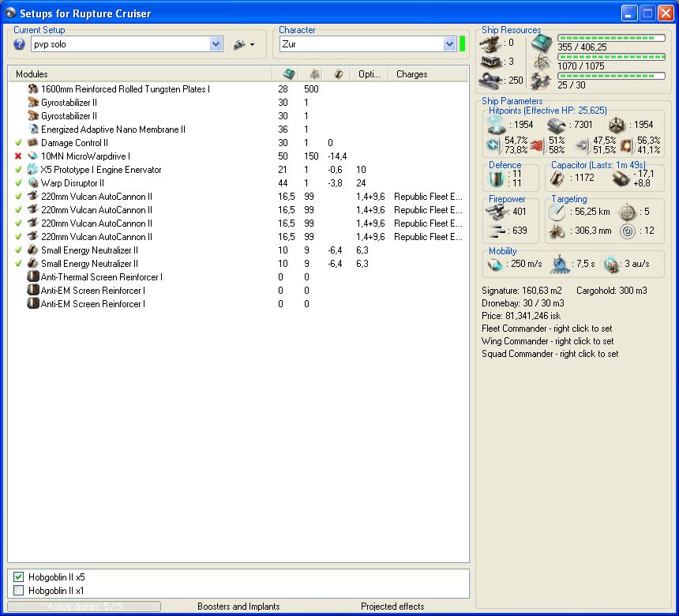Open the ship setup tools icon menu
This screenshot has height=616, width=679.
coord(243,44)
